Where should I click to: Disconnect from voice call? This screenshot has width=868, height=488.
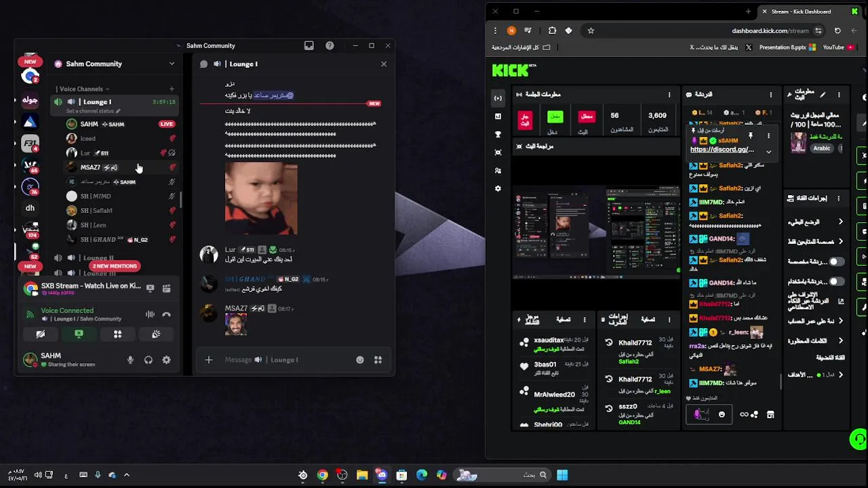167,314
